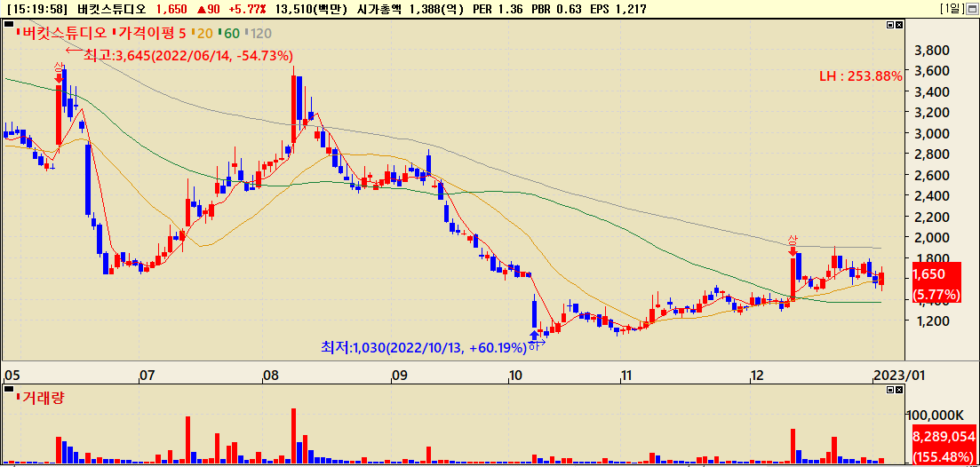This screenshot has width=980, height=467.
Task: Click the 상 upper-limit marker in December
Action: pyautogui.click(x=793, y=246)
